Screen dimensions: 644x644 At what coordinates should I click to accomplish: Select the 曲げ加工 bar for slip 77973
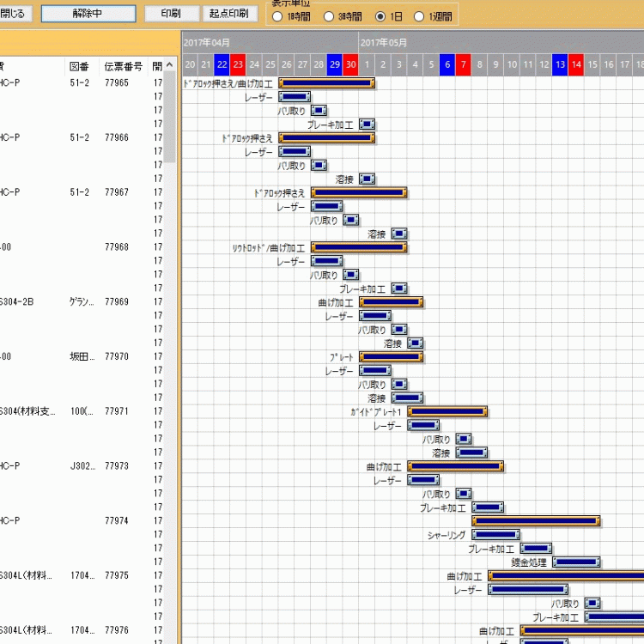[x=455, y=466]
